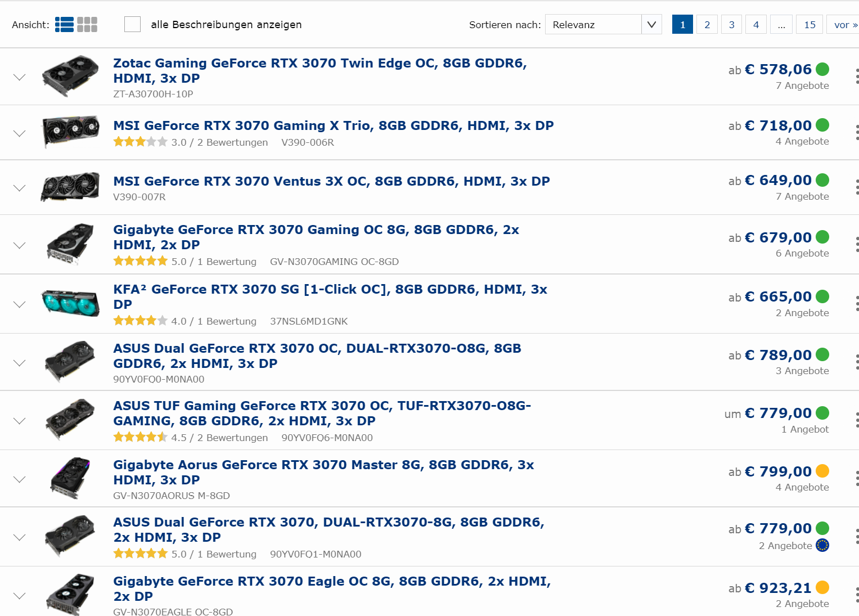
Task: Open MSI GeForce RTX 3070 Gaming X Trio link
Action: pos(334,125)
